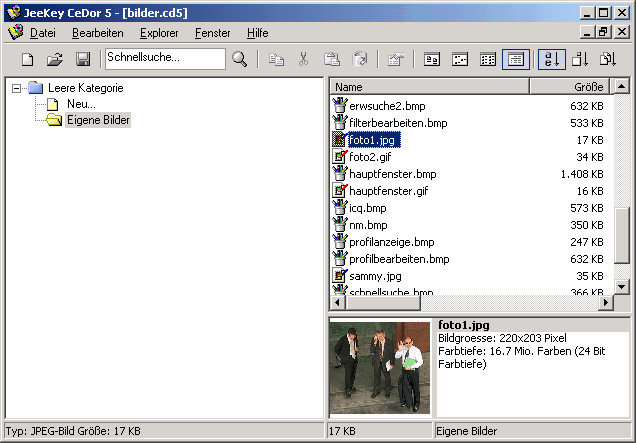Click the New document toolbar icon
Image resolution: width=636 pixels, height=443 pixels.
[27, 60]
